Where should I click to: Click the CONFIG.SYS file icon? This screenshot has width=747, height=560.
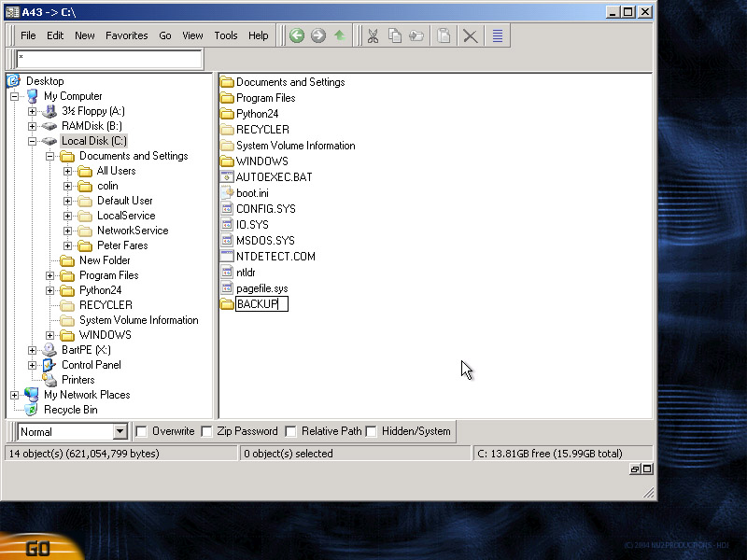[227, 208]
